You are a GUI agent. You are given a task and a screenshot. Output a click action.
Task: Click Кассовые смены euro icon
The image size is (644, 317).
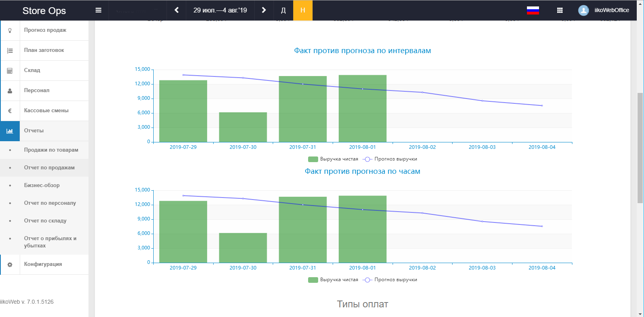click(10, 111)
